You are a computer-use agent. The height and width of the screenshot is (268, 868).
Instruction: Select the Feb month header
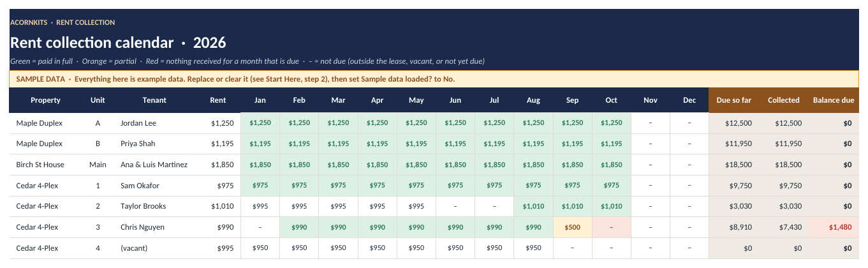pos(299,100)
